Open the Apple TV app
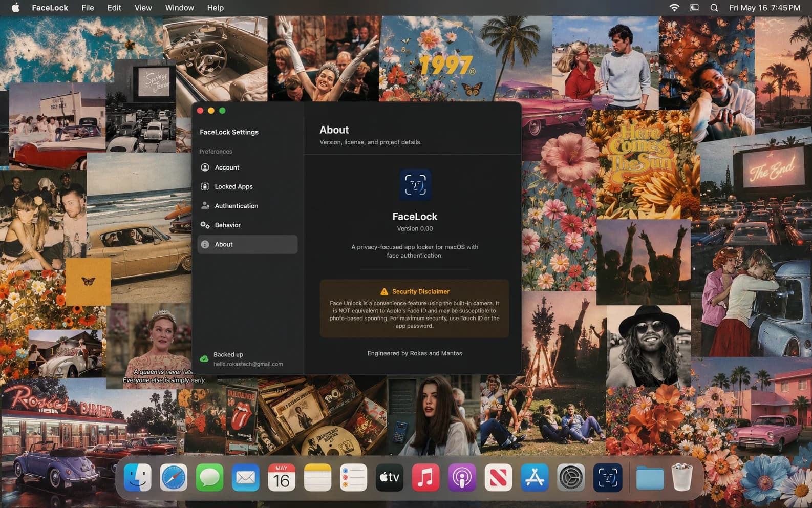 pos(390,478)
